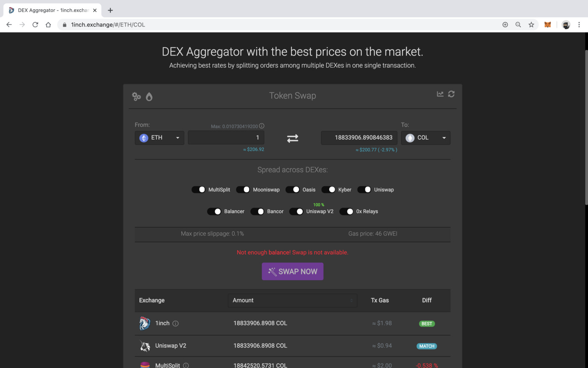Click the 18842520.5731 COL amount
This screenshot has height=368, width=588.
click(x=260, y=365)
